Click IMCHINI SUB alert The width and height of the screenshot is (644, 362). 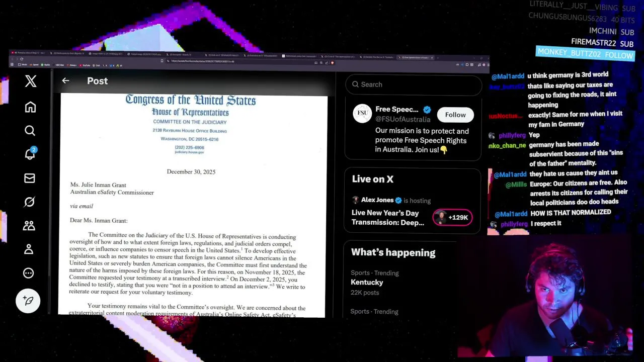[x=611, y=32]
